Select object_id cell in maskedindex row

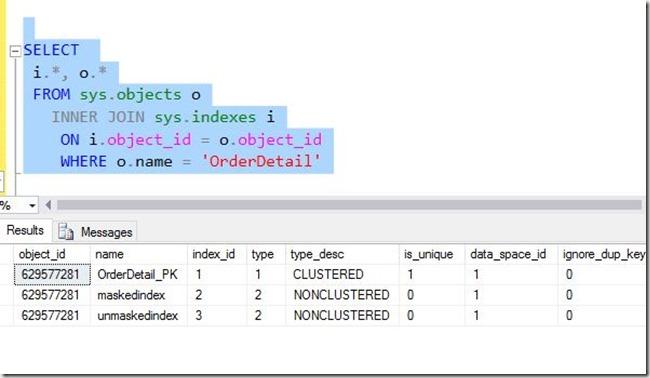52,295
